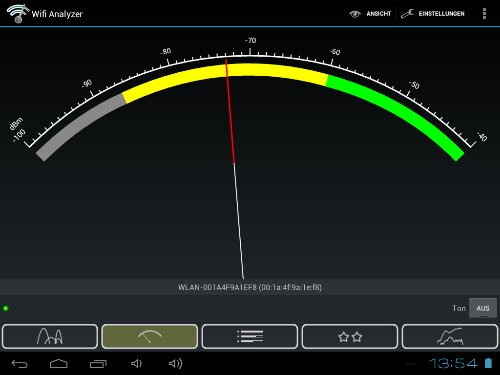500x375 pixels.
Task: Click the green scan status indicator
Action: (x=6, y=308)
